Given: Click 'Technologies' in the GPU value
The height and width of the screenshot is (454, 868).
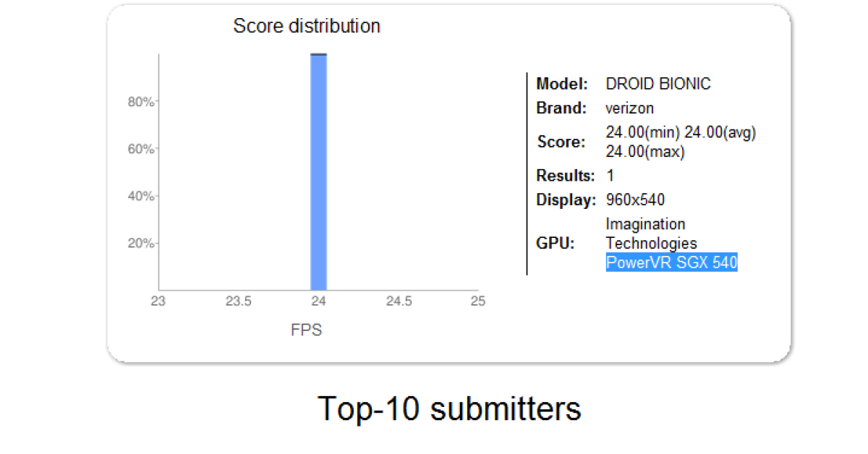Looking at the screenshot, I should coord(652,243).
